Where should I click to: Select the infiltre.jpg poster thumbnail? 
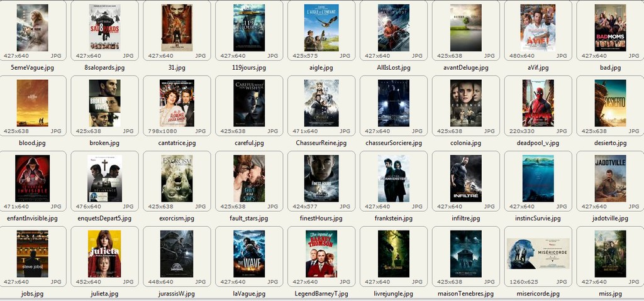click(466, 178)
